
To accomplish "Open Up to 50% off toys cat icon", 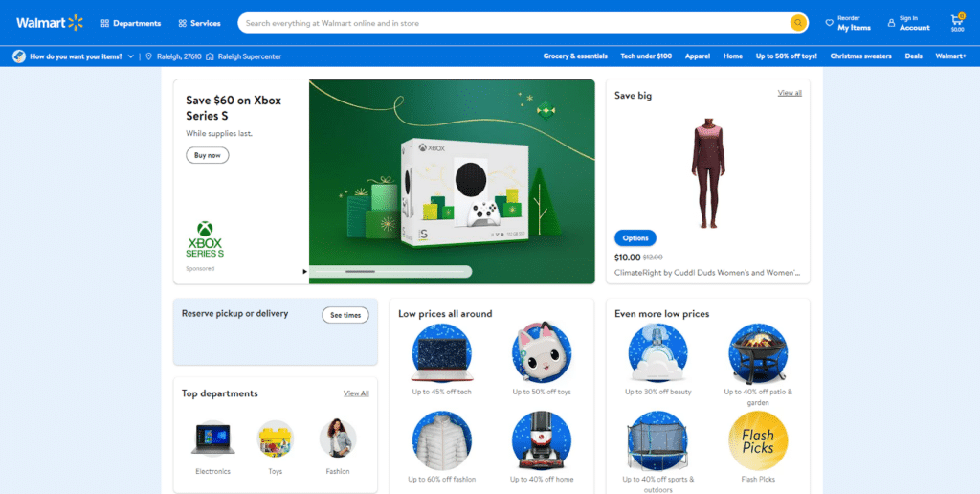I will 542,353.
